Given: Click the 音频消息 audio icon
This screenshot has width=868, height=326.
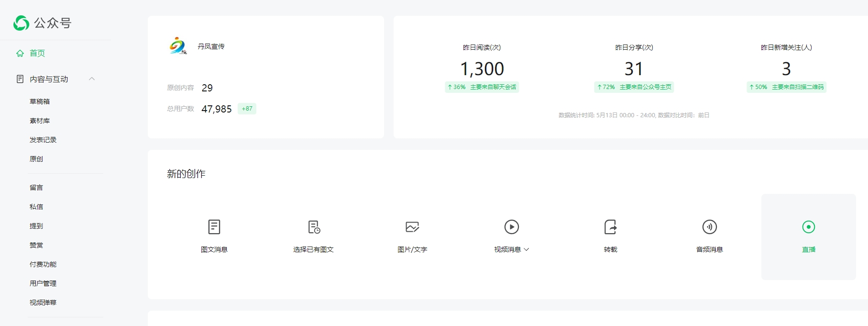Looking at the screenshot, I should click(709, 227).
